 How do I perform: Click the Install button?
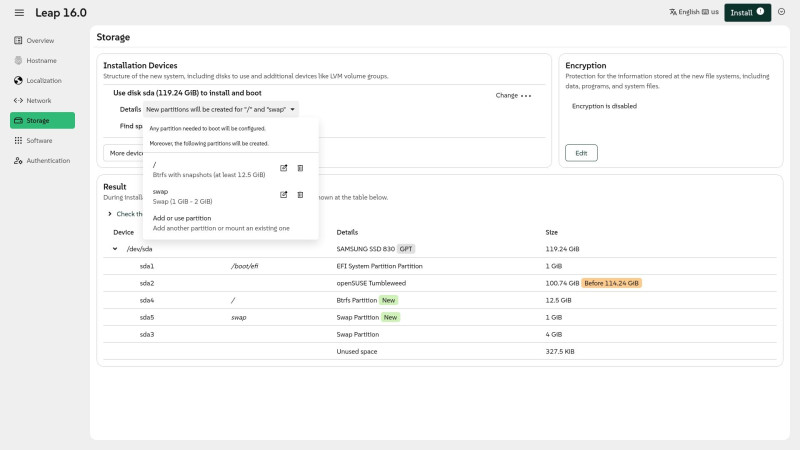click(x=747, y=12)
